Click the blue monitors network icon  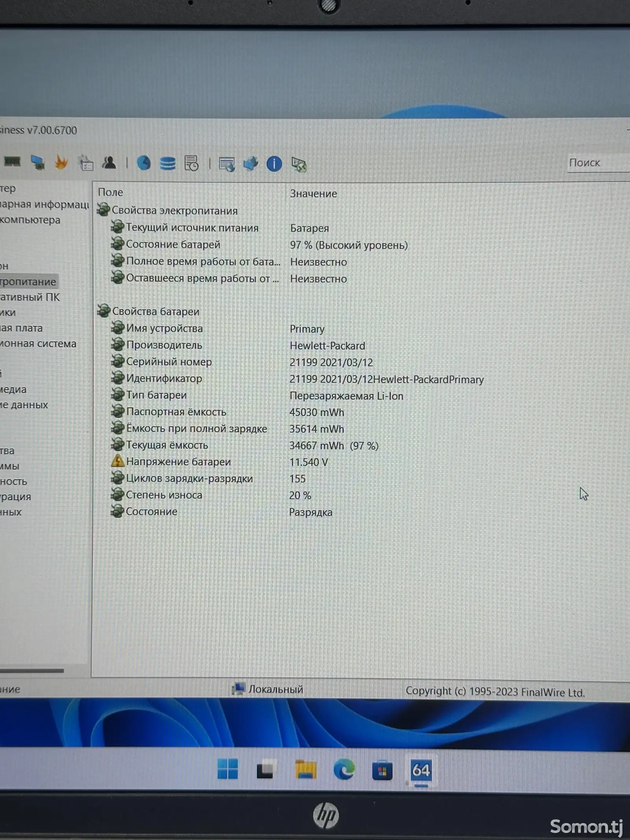[251, 163]
